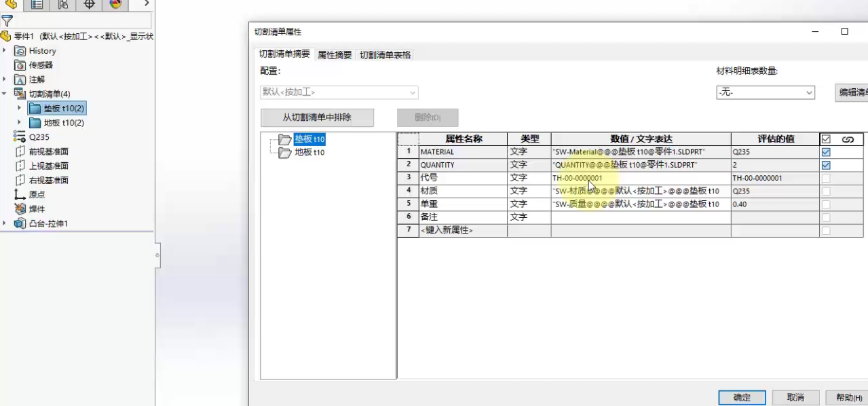Enable the checkbox on the 代号 row
The image size is (868, 406).
pyautogui.click(x=825, y=178)
